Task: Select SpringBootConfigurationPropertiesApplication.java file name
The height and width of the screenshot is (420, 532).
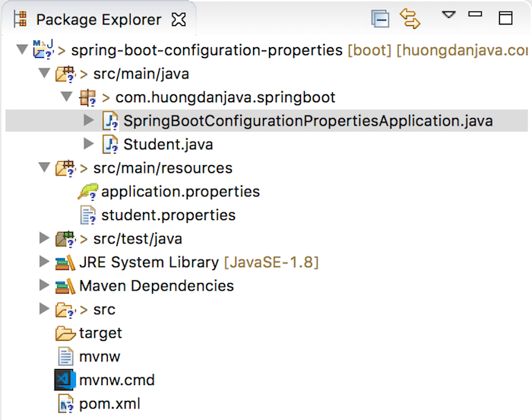Action: coord(308,121)
